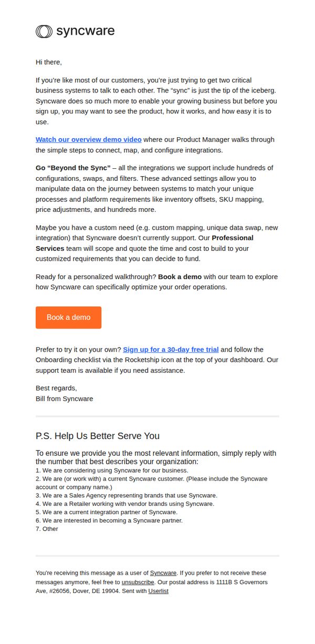The image size is (315, 644).
Task: Select option 5 about current integration partner
Action: [107, 512]
